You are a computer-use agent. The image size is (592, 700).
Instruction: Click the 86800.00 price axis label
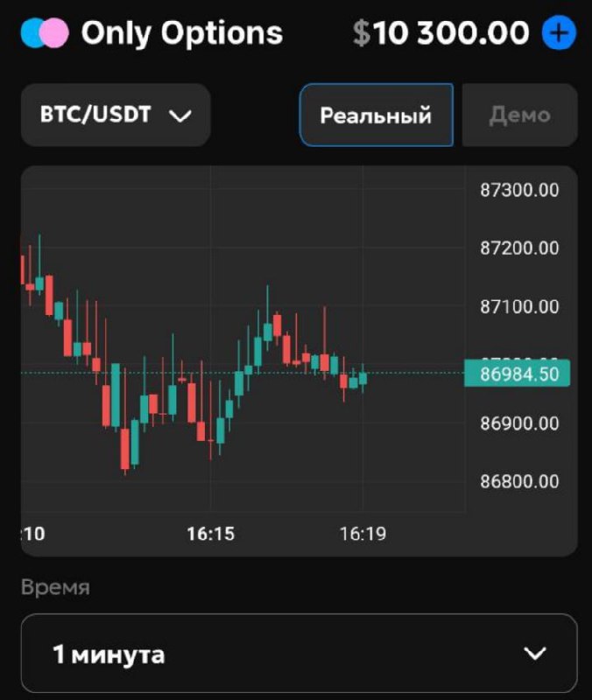519,481
